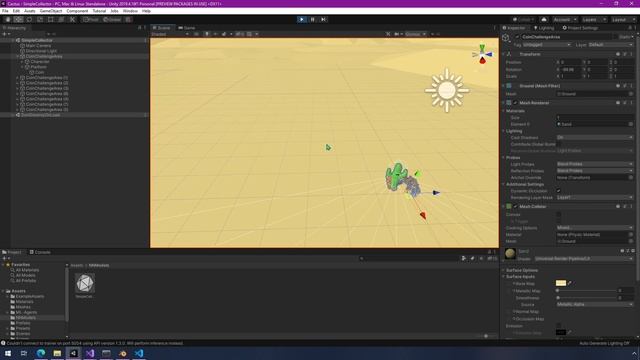Click the Play button
This screenshot has width=640, height=360.
302,19
